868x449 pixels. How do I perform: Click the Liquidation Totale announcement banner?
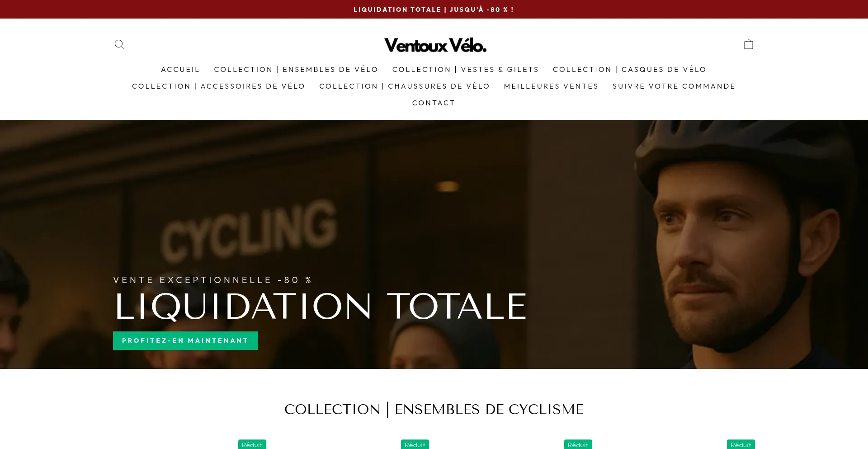434,9
